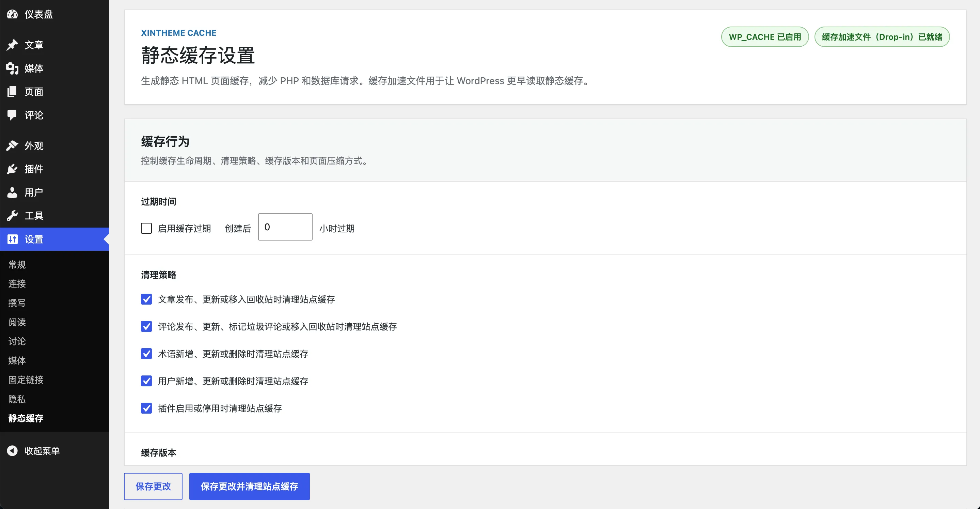Click 保存更改并清理站点缓存 button

[250, 487]
